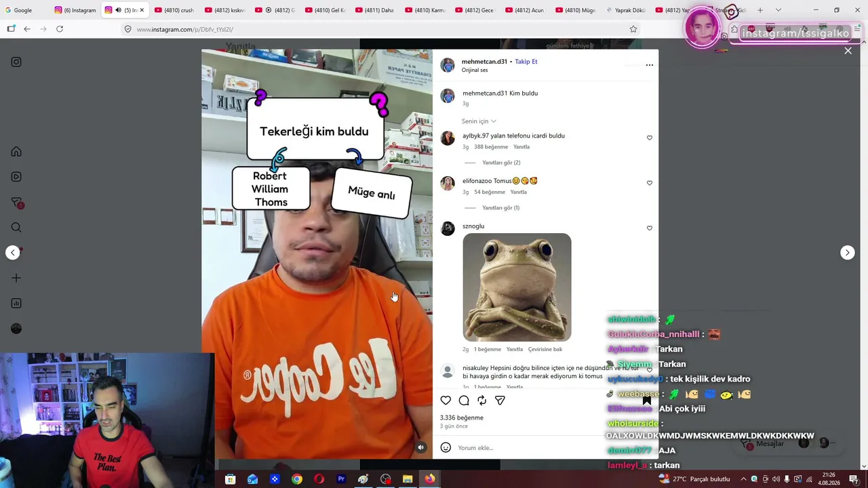Close the Instagram post overlay
This screenshot has height=488, width=868.
(848, 51)
